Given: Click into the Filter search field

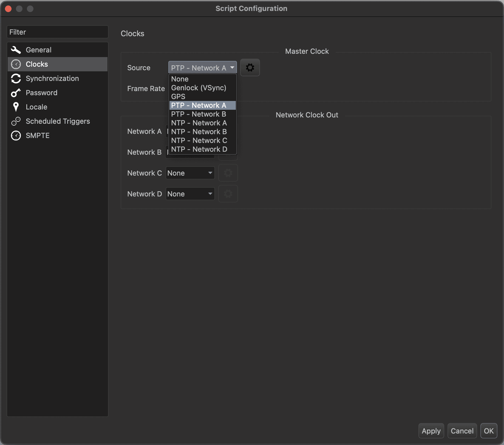Looking at the screenshot, I should coord(58,32).
